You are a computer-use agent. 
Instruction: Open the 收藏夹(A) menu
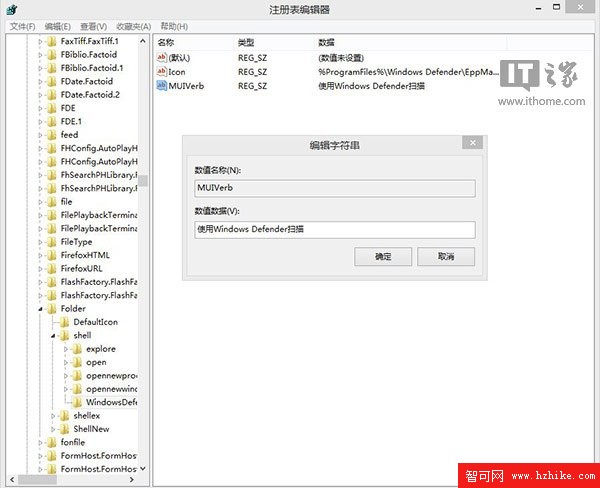pyautogui.click(x=134, y=26)
